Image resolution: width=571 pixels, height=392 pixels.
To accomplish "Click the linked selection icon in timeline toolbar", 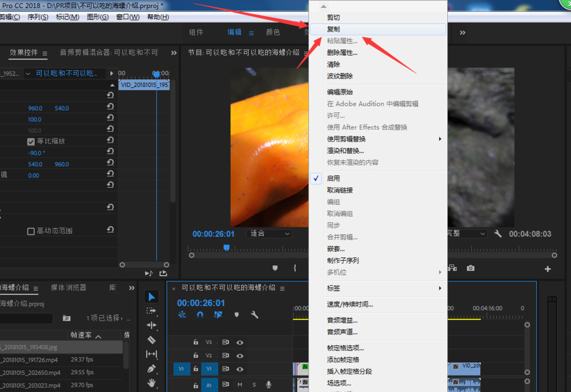I will coord(182,314).
